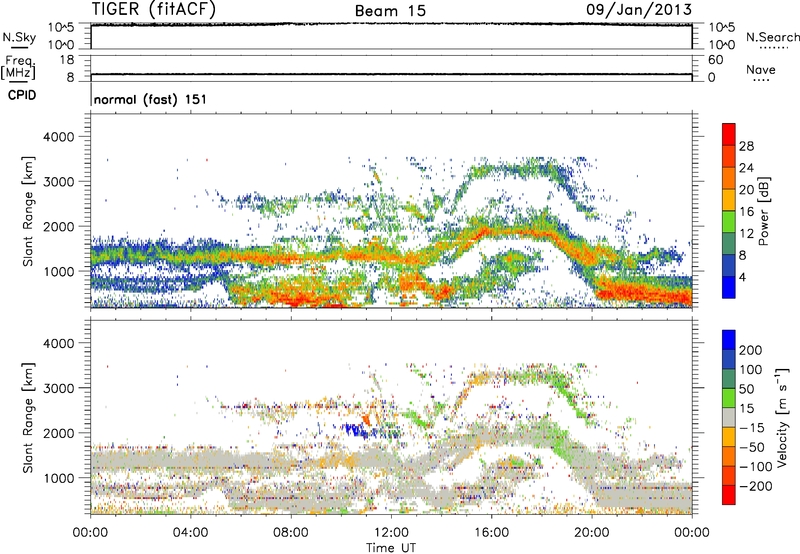Click Slant Range [km] label of velocity panel

[x=28, y=417]
